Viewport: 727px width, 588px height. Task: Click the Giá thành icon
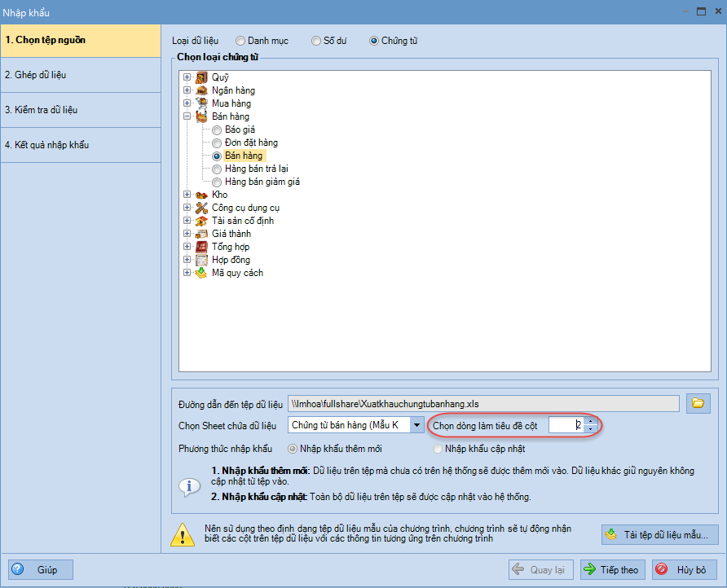point(201,234)
